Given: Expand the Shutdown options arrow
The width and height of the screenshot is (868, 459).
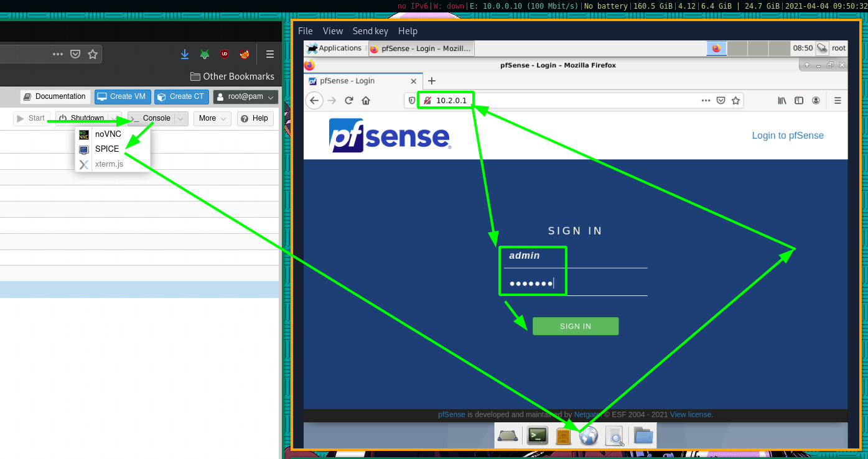Looking at the screenshot, I should tap(115, 118).
